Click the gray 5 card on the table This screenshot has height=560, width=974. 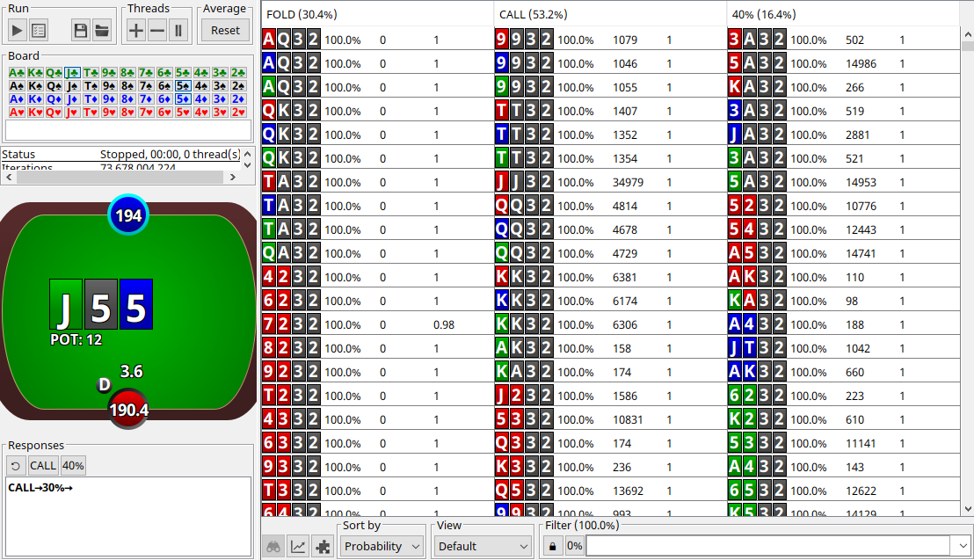(100, 304)
